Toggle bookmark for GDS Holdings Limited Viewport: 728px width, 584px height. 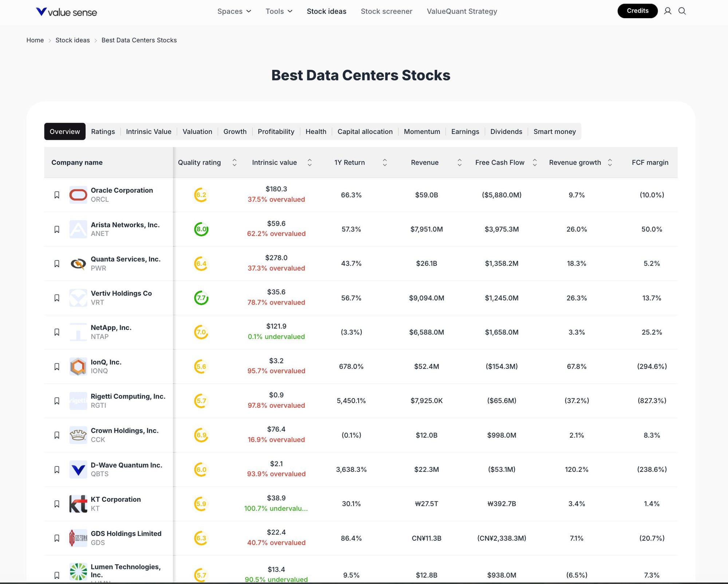tap(57, 538)
